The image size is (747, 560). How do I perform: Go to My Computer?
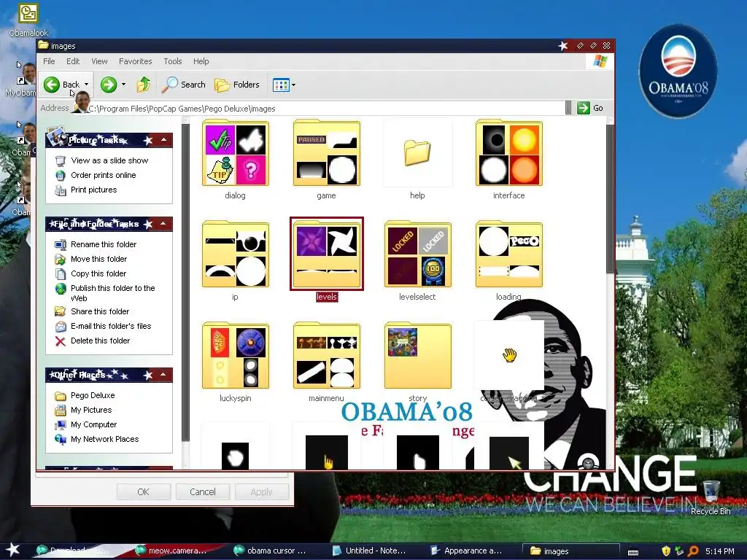pos(93,425)
